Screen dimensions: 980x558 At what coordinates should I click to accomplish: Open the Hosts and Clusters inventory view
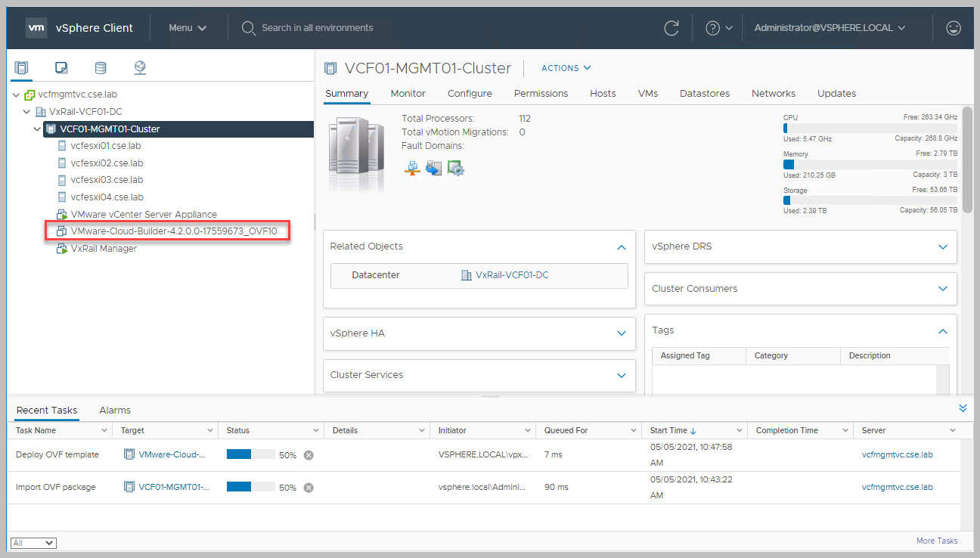tap(21, 68)
